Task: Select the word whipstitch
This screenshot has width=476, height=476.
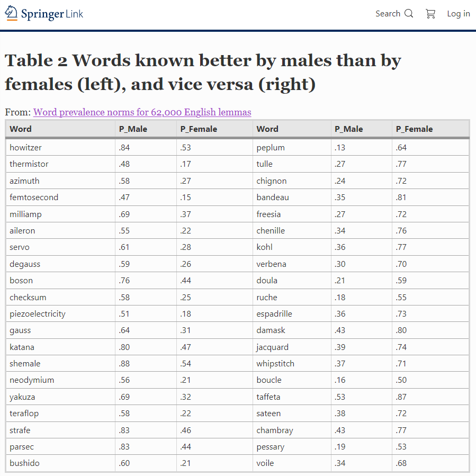Action: pos(275,364)
